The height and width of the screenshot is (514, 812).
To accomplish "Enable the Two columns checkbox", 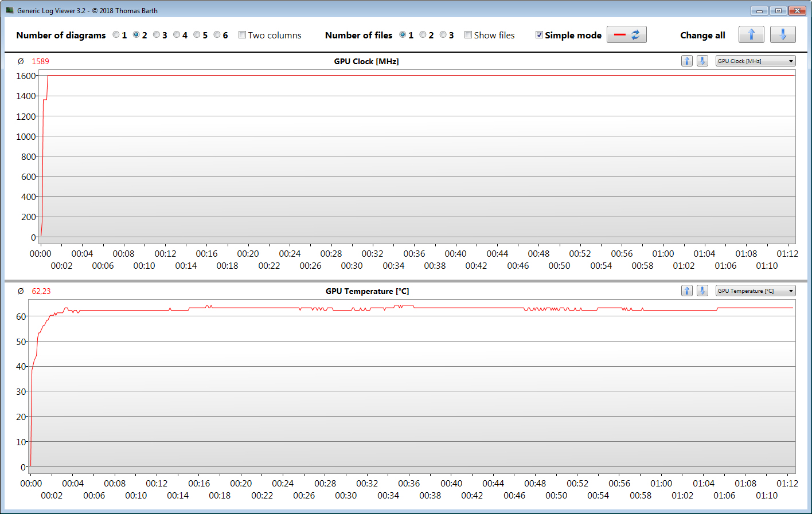I will point(242,35).
